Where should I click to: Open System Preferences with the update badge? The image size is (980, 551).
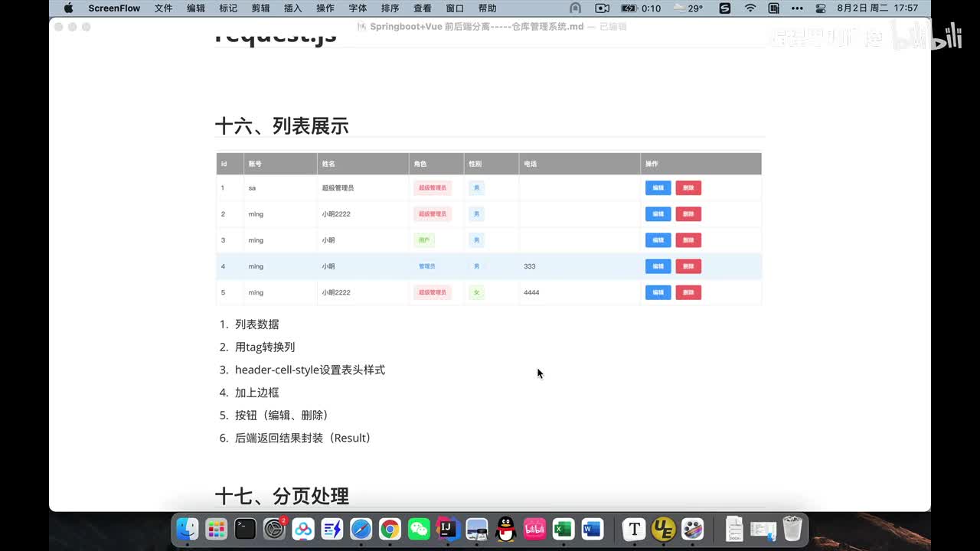[274, 529]
